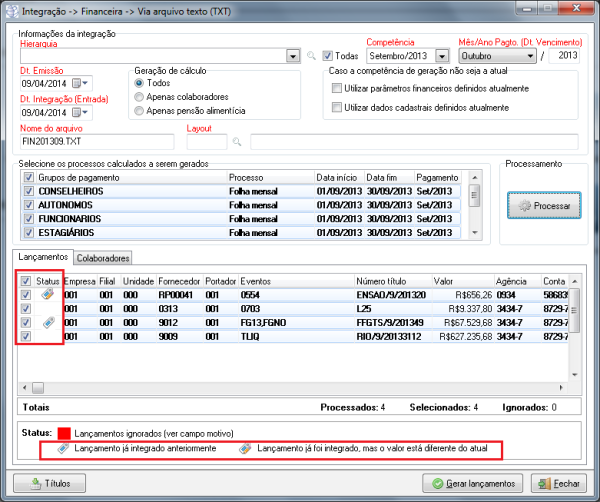Enable Utilizar parâmetros financeiros definidos atualmente
Image resolution: width=600 pixels, height=502 pixels.
coord(336,89)
